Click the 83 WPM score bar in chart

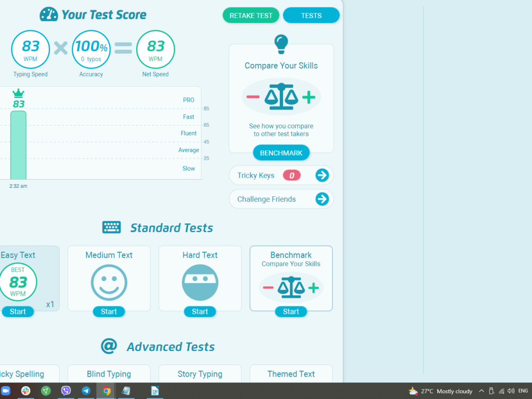[18, 145]
